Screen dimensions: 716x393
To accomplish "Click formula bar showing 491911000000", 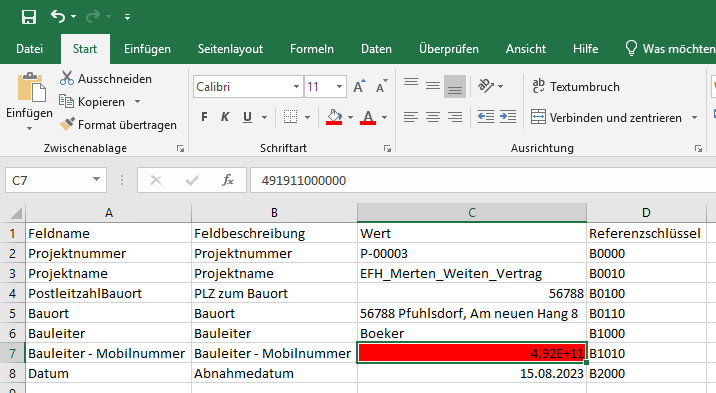I will click(x=483, y=180).
